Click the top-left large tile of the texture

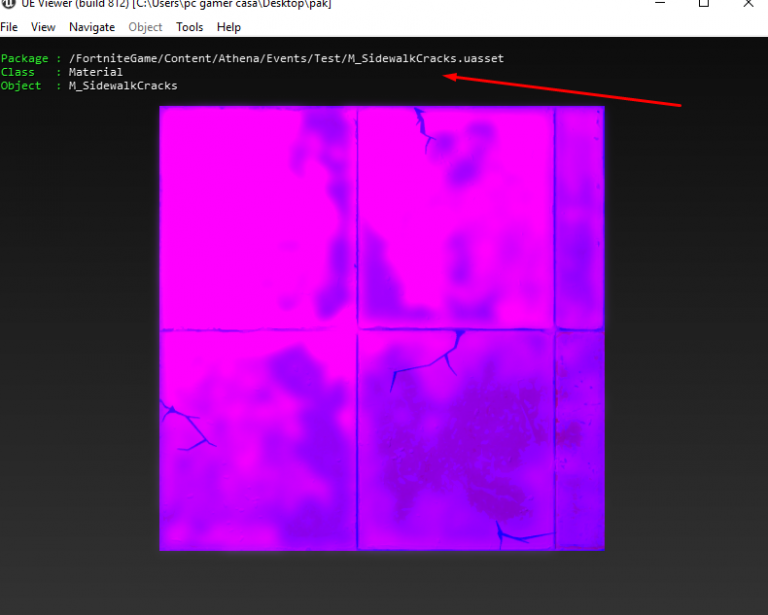click(257, 217)
